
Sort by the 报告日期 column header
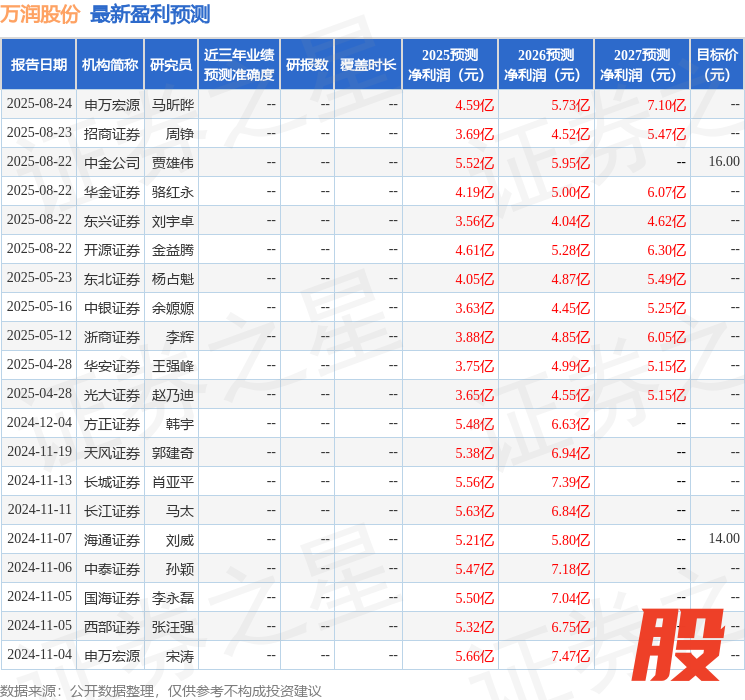coord(39,64)
